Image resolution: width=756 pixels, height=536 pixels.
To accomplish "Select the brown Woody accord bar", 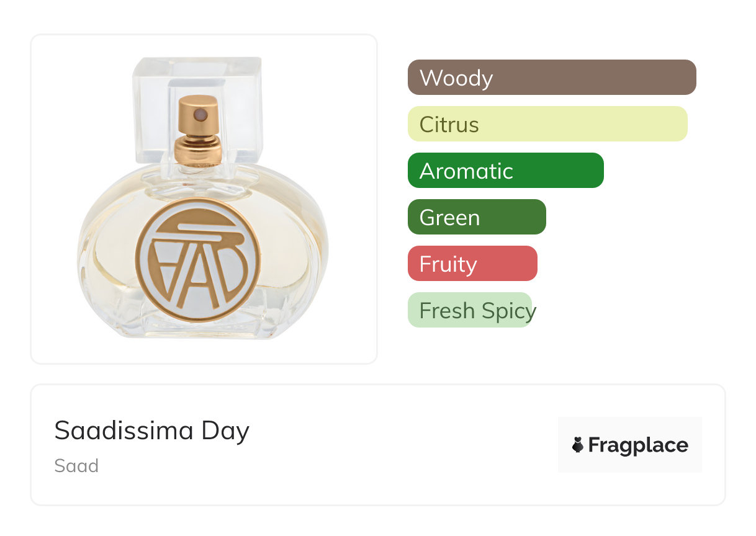I will 551,78.
